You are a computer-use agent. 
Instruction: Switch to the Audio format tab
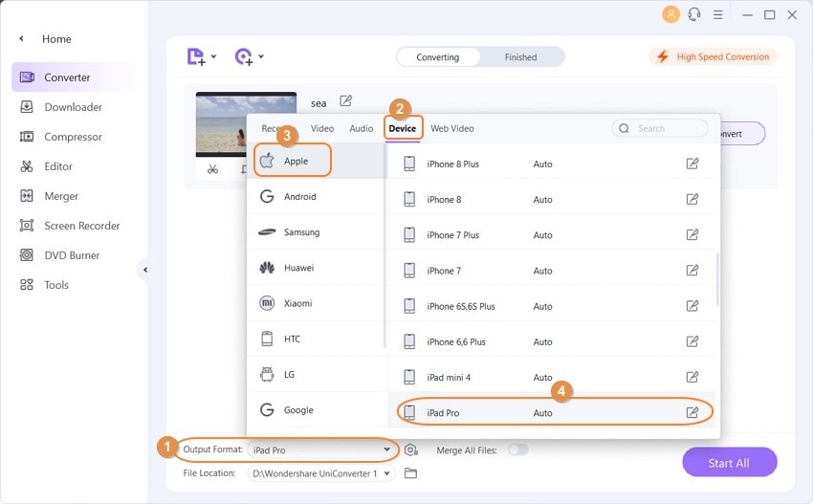(361, 128)
